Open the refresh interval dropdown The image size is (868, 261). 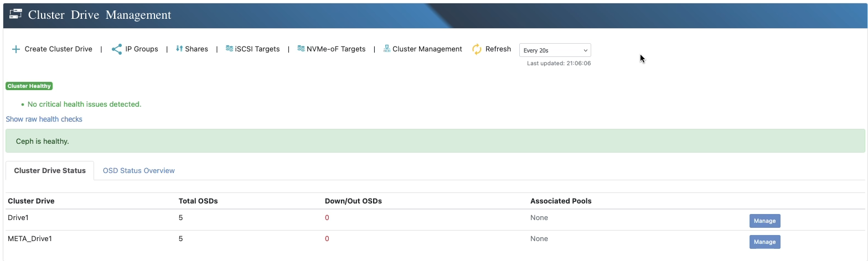pos(555,50)
